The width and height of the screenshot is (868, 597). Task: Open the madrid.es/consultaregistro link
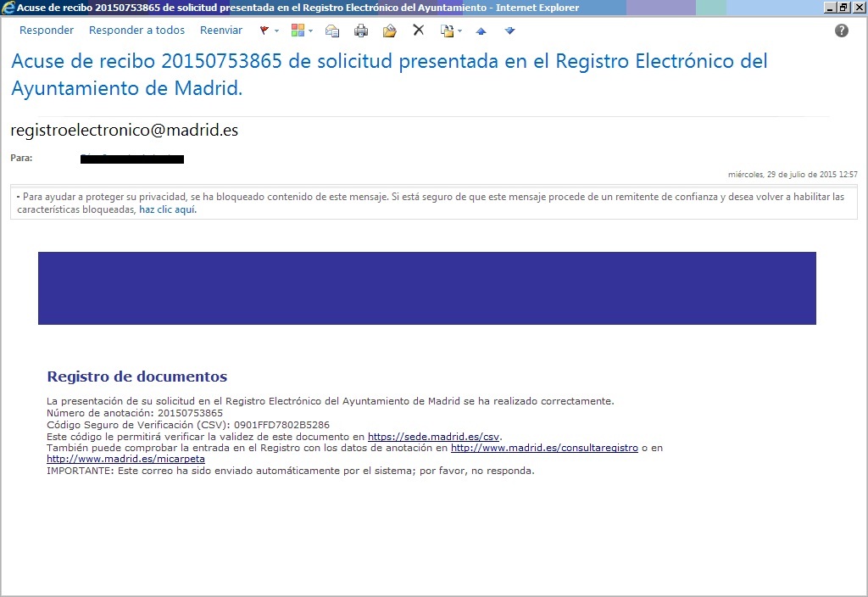[544, 448]
